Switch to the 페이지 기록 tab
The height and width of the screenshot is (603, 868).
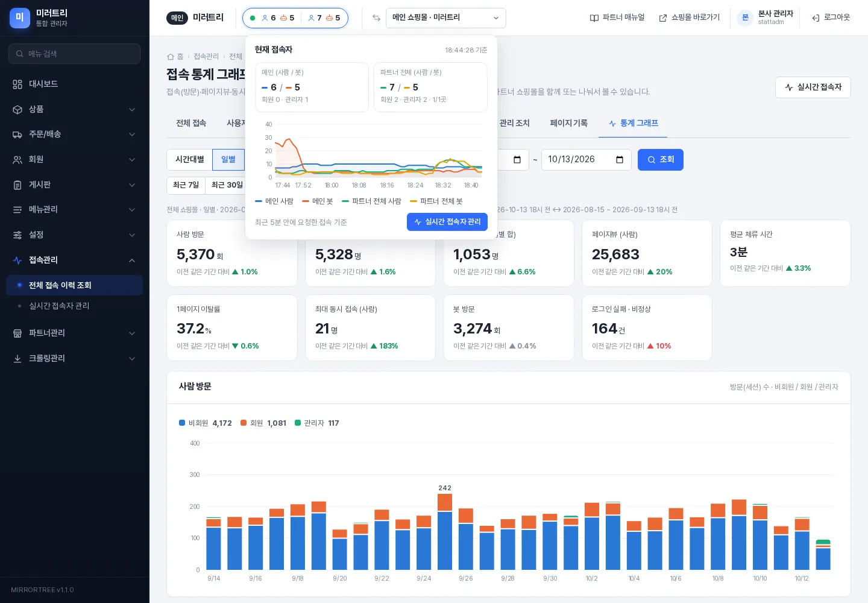(x=568, y=123)
